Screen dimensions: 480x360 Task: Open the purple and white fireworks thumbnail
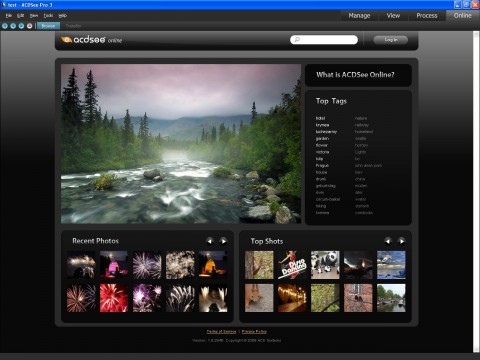(x=147, y=298)
